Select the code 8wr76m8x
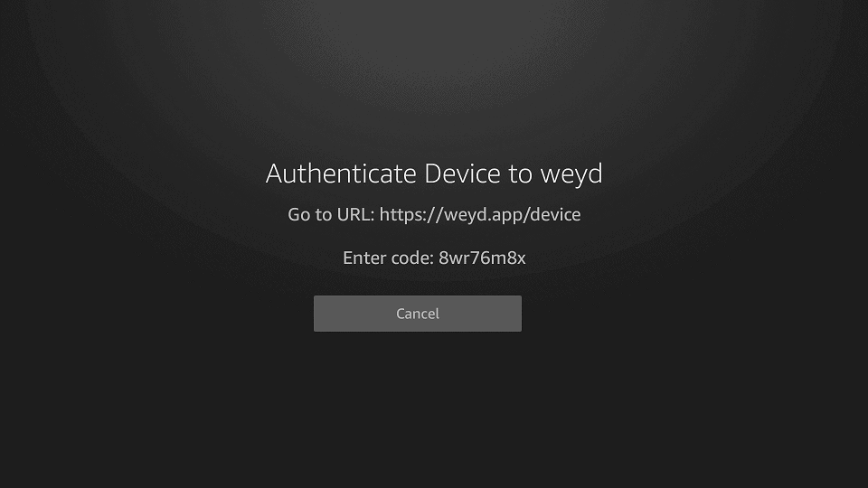Viewport: 868px width, 488px height. 482,258
